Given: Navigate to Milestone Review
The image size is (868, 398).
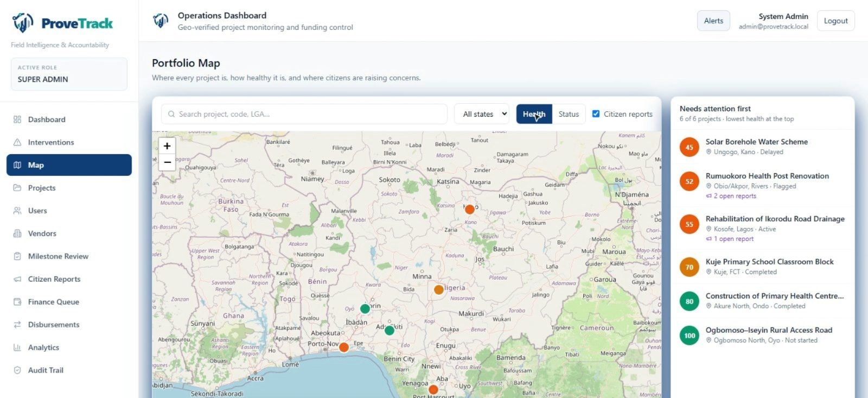Looking at the screenshot, I should (x=69, y=256).
